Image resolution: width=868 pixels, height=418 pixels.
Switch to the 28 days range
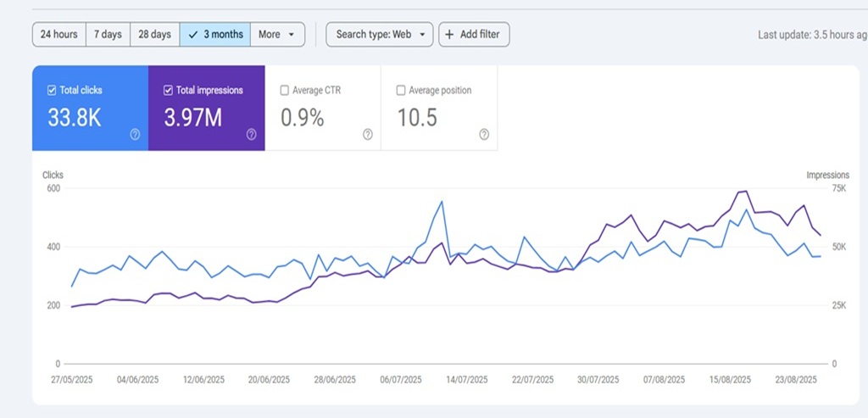coord(155,35)
